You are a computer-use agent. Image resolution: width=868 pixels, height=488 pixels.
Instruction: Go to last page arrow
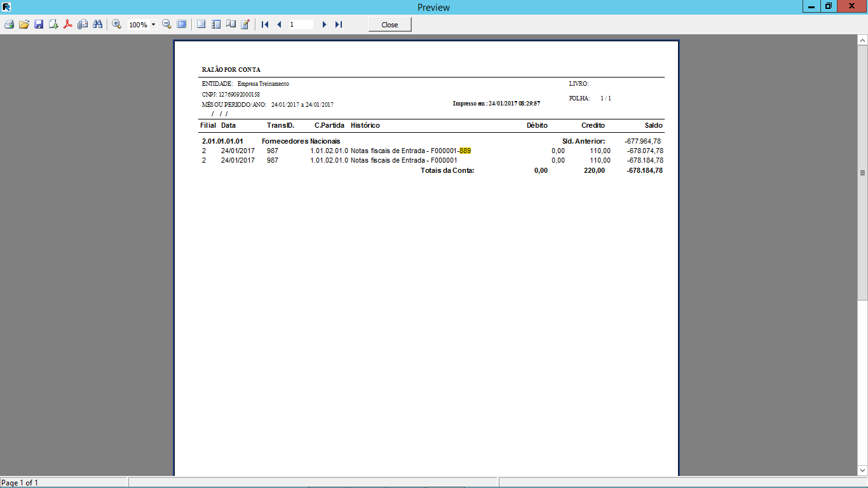click(x=339, y=24)
